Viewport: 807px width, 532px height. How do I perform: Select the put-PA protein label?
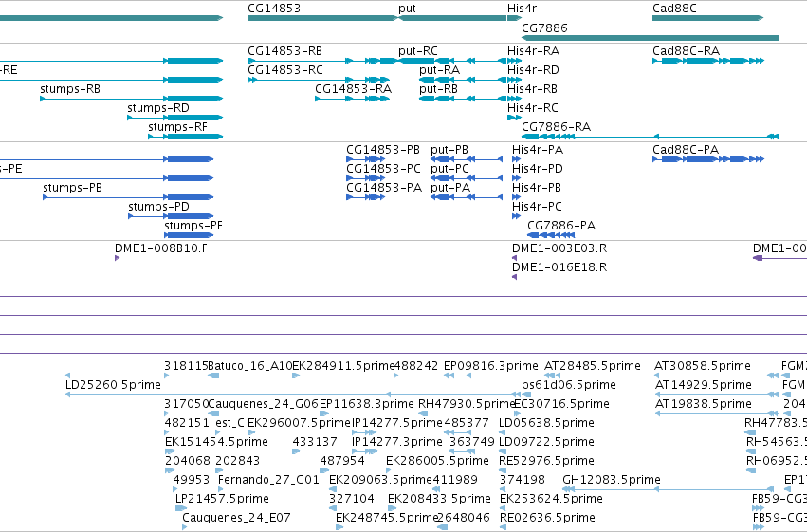pyautogui.click(x=450, y=189)
